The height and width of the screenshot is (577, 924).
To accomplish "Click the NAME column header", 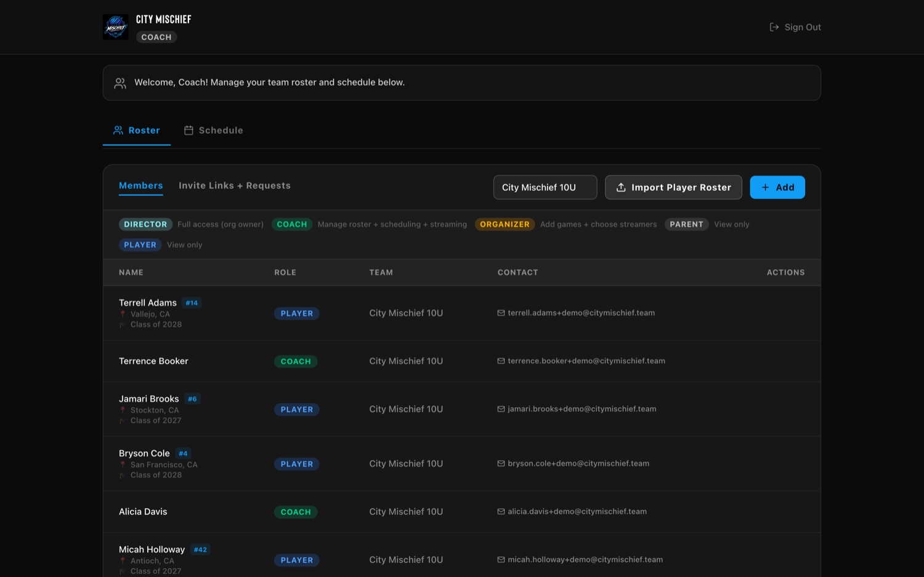I will 131,272.
